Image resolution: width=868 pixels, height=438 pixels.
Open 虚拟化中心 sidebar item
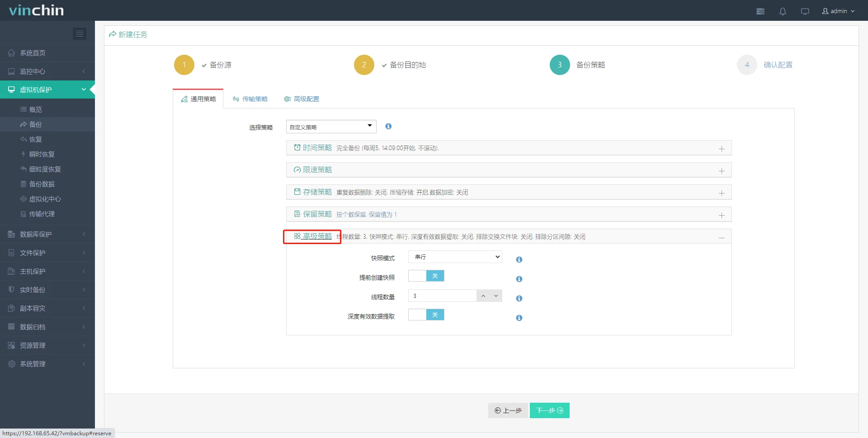47,199
